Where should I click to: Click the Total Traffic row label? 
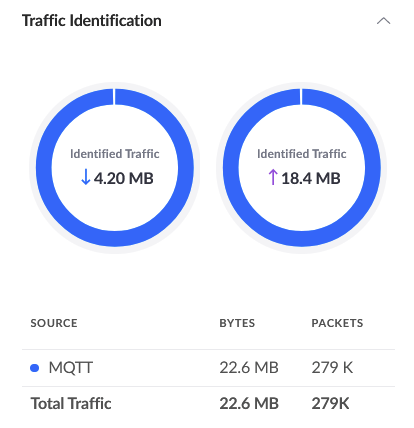pos(71,404)
